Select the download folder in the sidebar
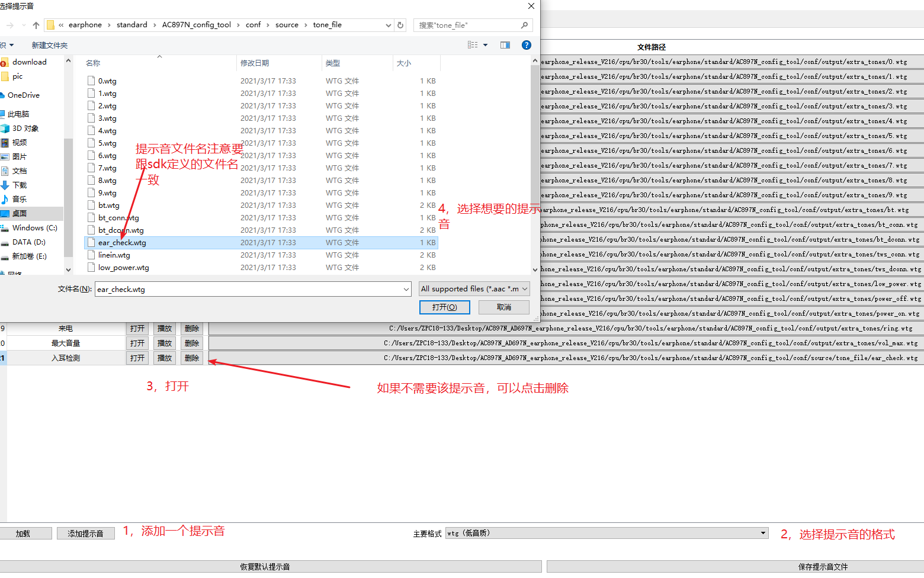924x578 pixels. click(28, 62)
